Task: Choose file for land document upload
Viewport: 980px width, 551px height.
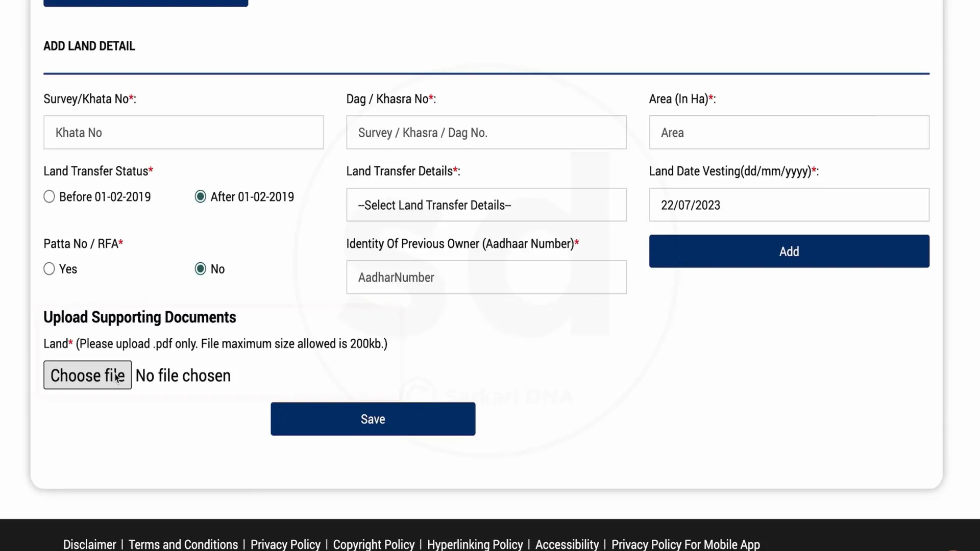Action: point(87,375)
